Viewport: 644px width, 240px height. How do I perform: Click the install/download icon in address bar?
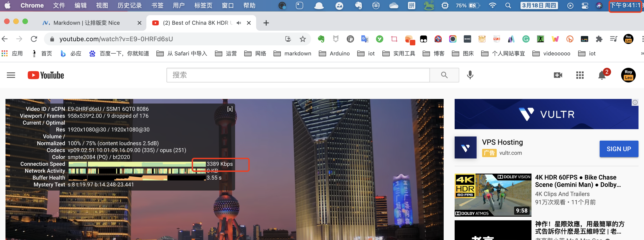(288, 39)
